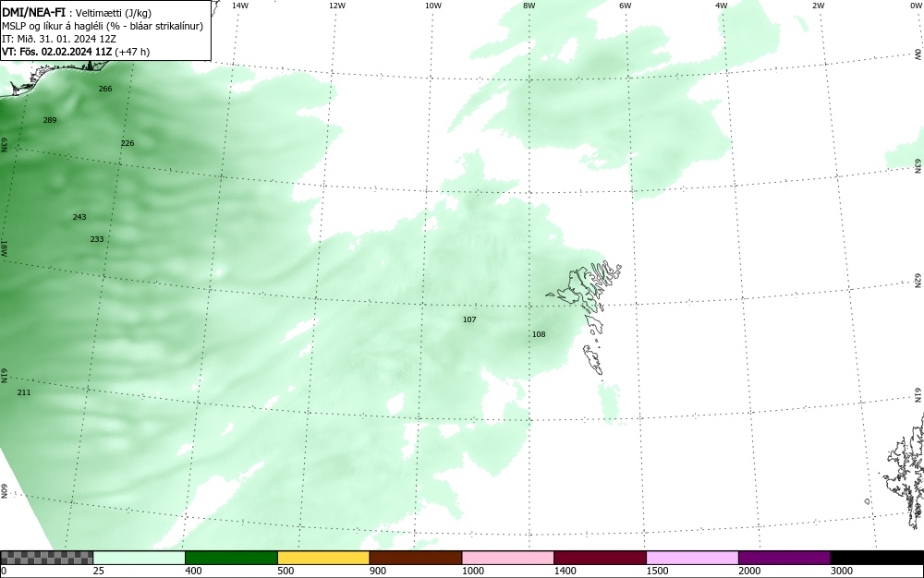Select the "6W" longitude label

click(626, 6)
